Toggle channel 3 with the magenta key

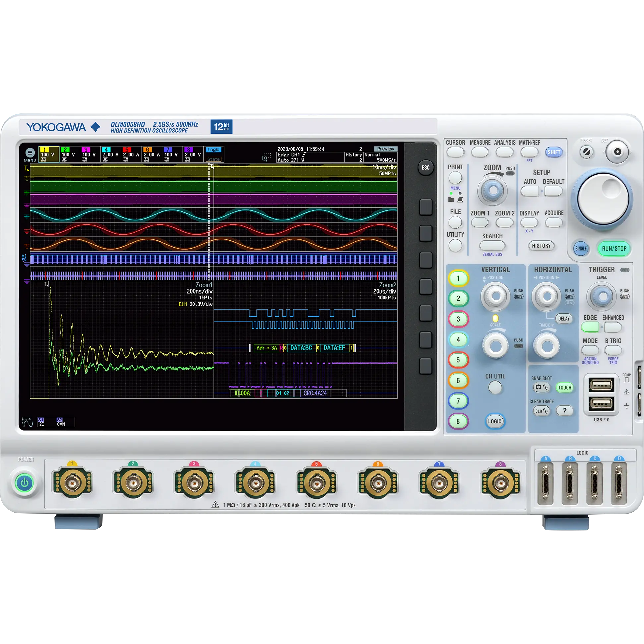[458, 319]
